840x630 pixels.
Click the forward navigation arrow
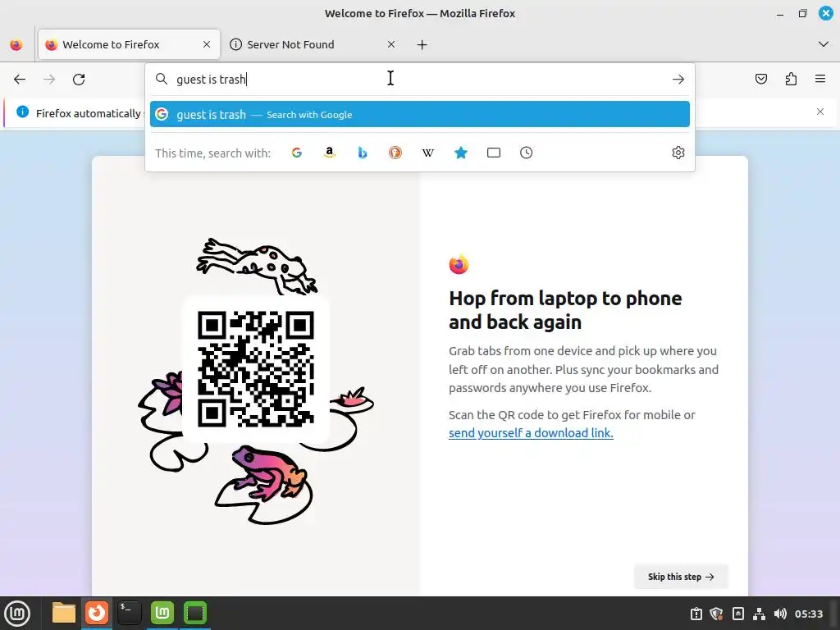pyautogui.click(x=49, y=80)
